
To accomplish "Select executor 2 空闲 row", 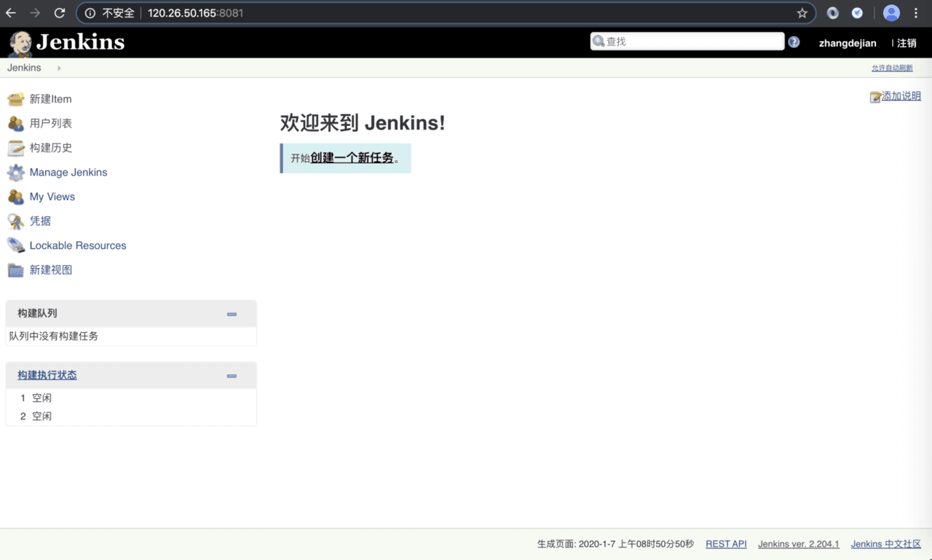I will point(131,417).
